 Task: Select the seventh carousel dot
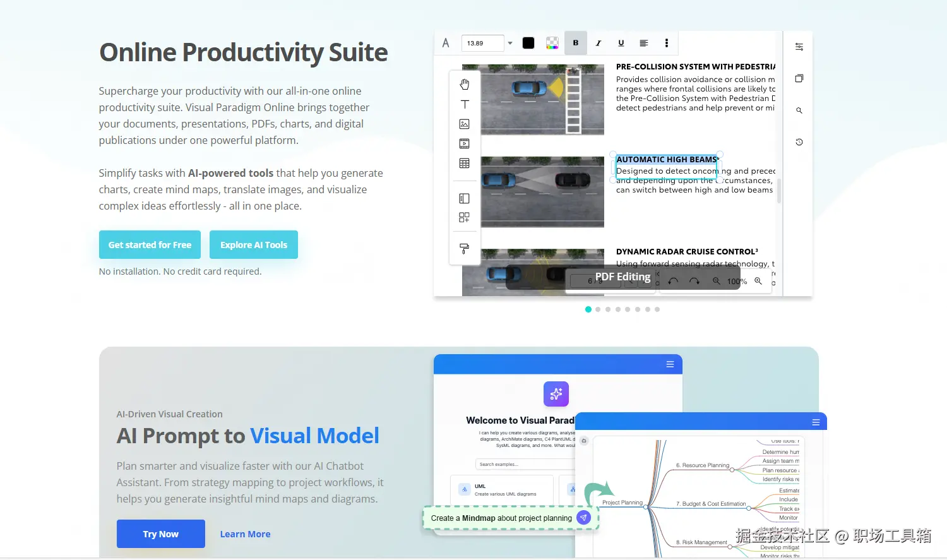point(648,309)
